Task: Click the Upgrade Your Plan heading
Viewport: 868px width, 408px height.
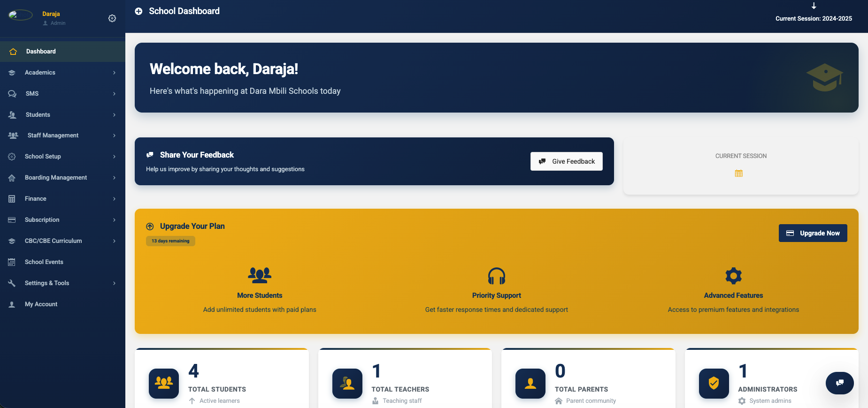Action: pos(192,226)
